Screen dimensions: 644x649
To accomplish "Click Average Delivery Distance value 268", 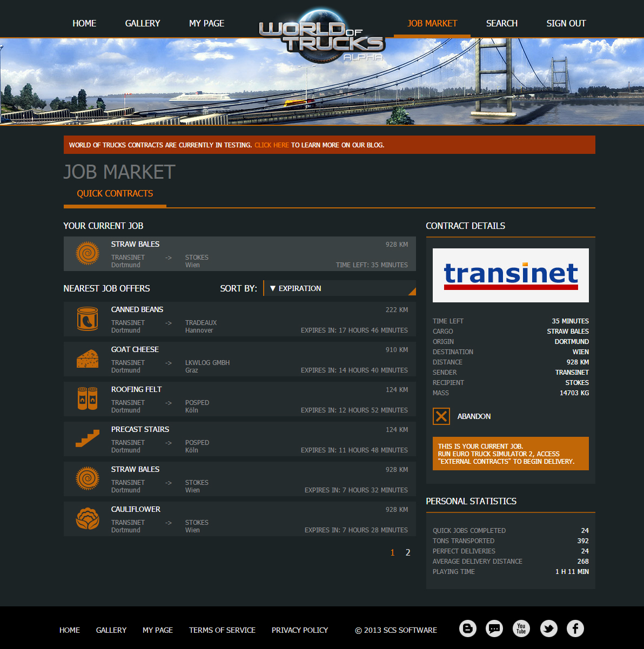I will 583,562.
